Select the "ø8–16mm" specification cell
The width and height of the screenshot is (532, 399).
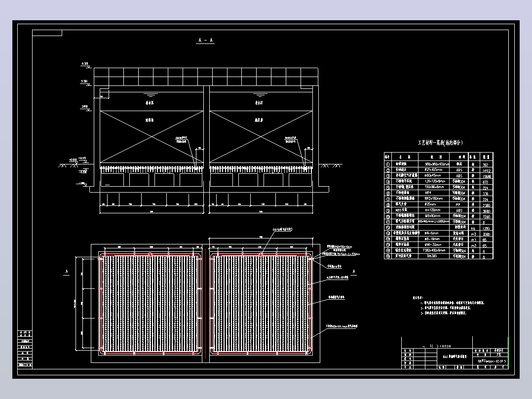pos(432,239)
